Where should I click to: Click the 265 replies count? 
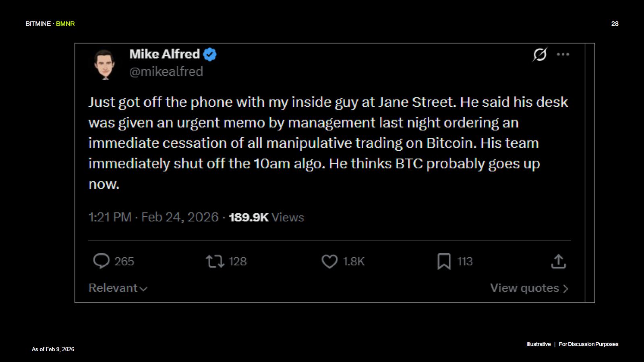click(x=124, y=261)
